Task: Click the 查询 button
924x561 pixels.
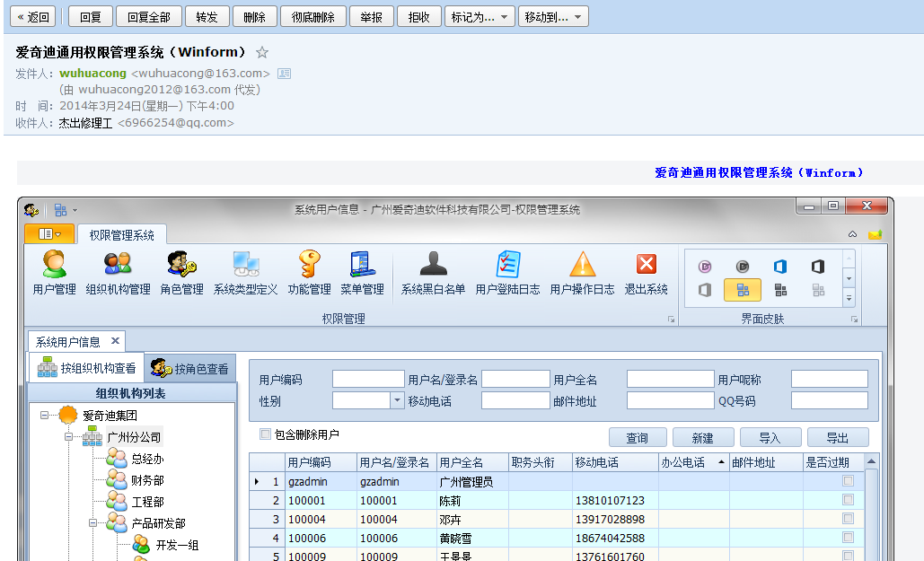Action: coord(638,438)
